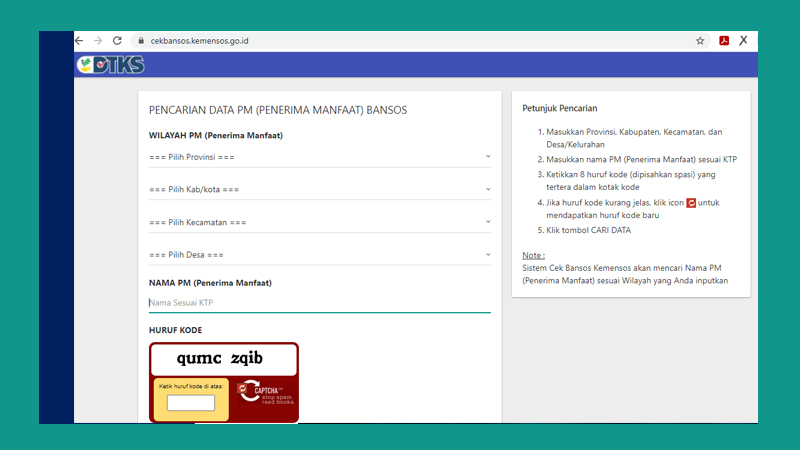Open the Pilih Kab/kota dropdown
This screenshot has height=450, width=800.
320,189
